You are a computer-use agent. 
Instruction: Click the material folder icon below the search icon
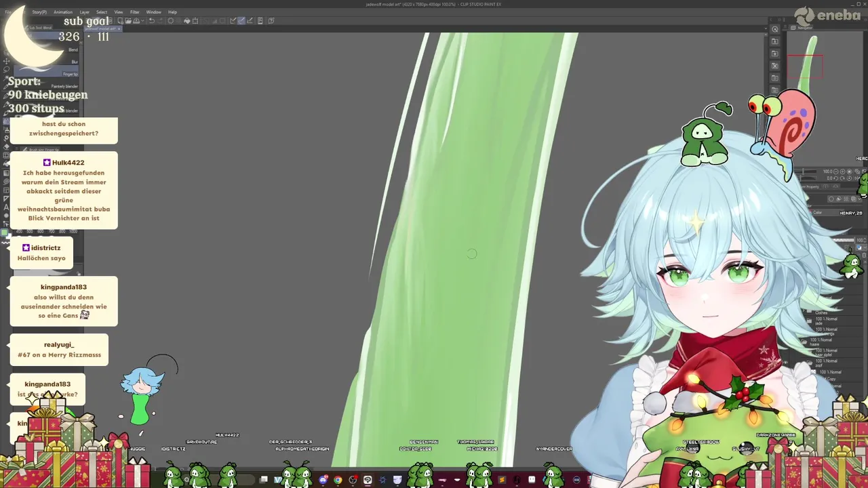click(775, 41)
